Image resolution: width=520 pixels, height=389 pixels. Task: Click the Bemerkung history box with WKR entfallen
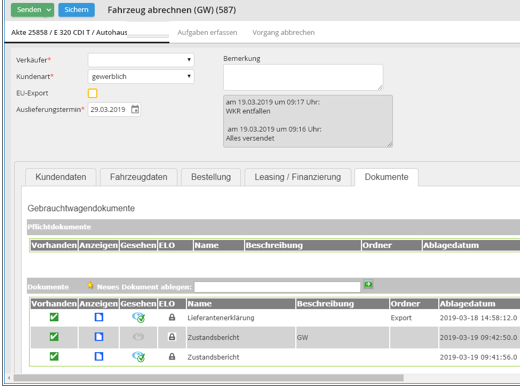point(308,121)
